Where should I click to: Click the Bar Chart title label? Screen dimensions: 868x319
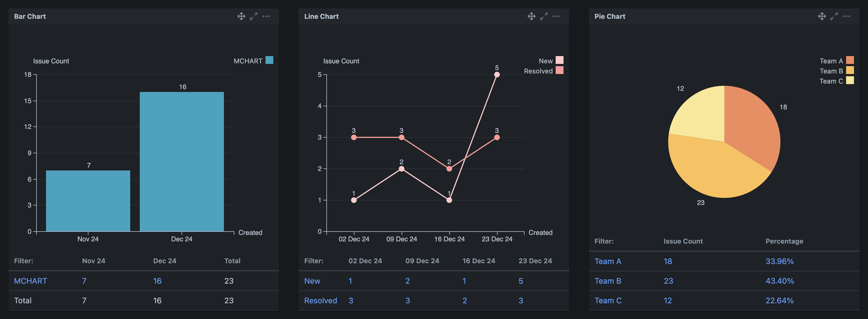coord(29,15)
